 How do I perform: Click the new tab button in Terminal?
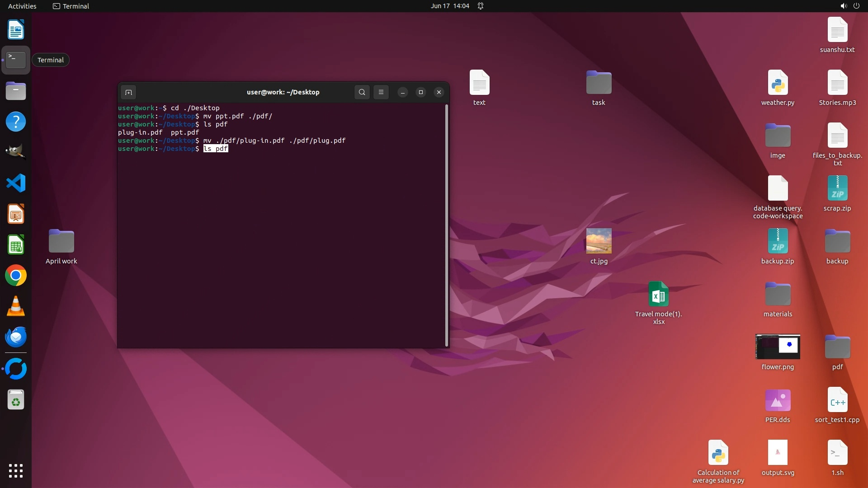[128, 92]
